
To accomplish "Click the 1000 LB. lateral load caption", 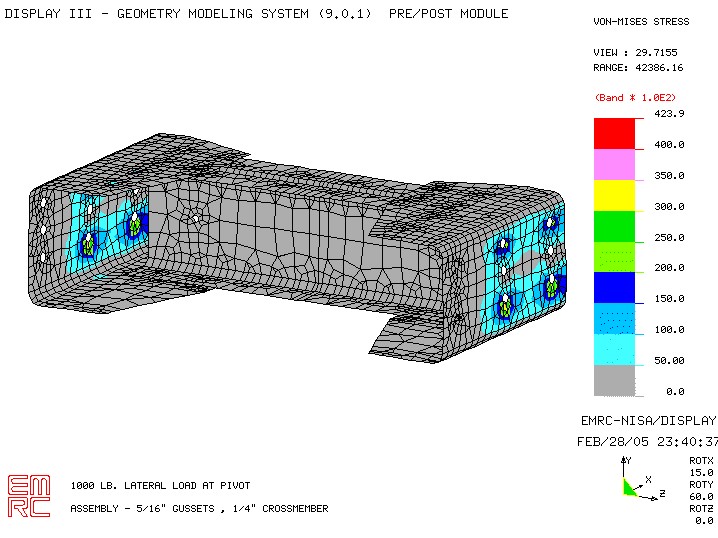I will pyautogui.click(x=160, y=486).
